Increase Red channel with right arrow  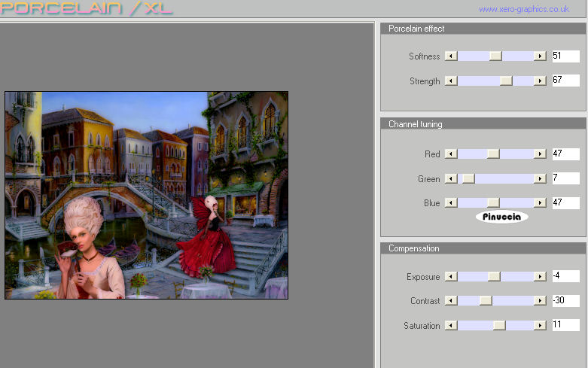[540, 154]
